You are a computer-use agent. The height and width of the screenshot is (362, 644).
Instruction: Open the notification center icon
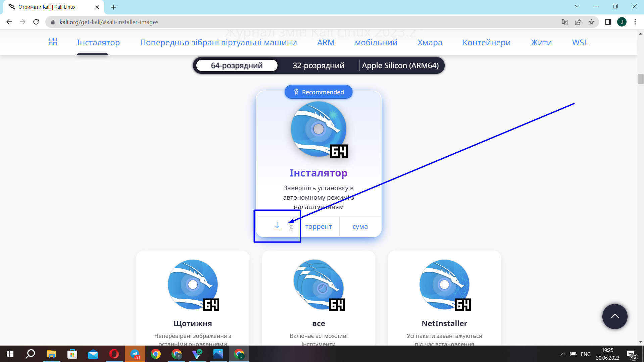click(x=632, y=355)
